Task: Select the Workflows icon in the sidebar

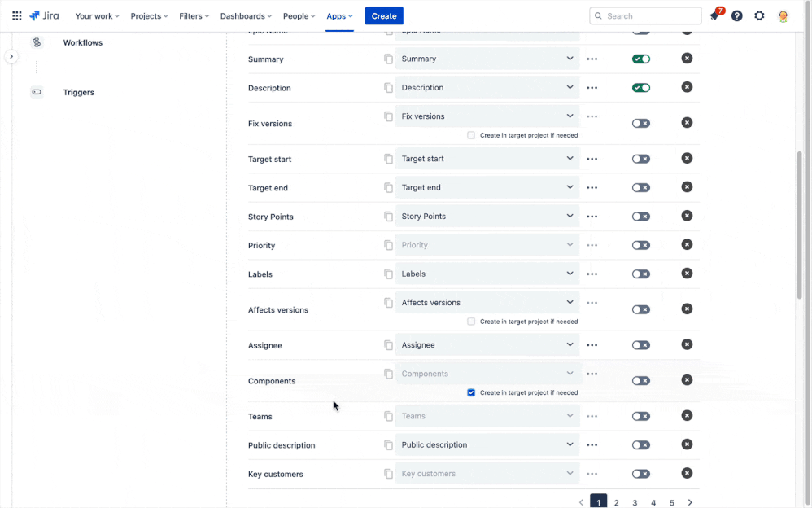Action: click(x=37, y=42)
